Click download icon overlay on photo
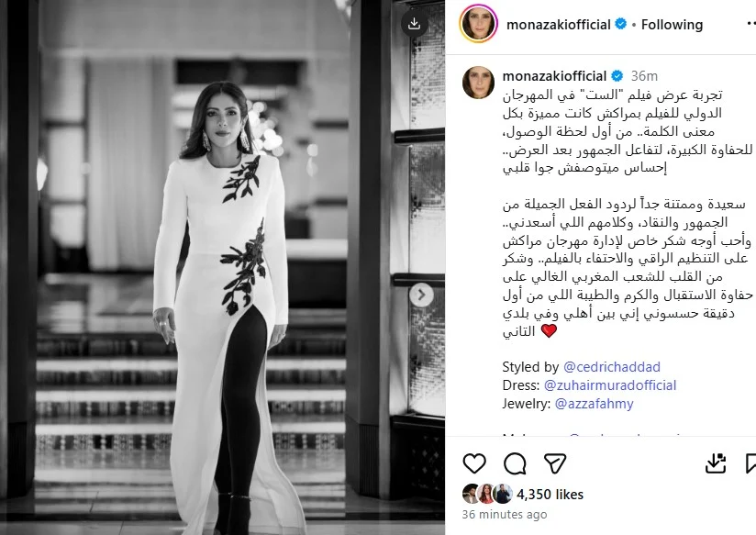 [x=414, y=24]
